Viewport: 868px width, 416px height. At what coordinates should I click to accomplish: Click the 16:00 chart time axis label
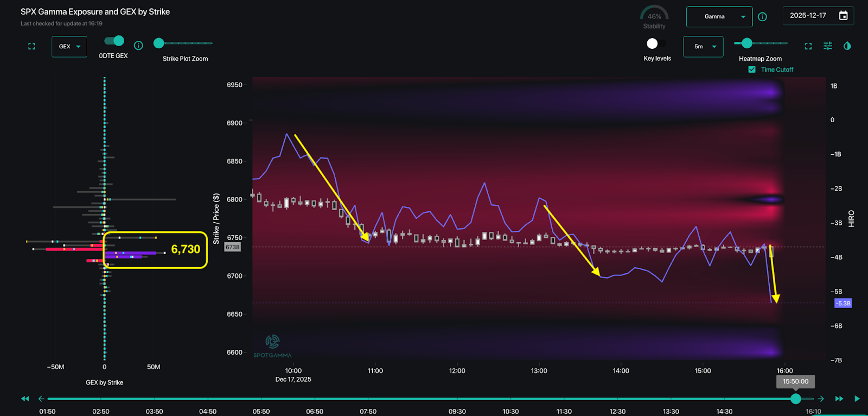click(x=784, y=371)
